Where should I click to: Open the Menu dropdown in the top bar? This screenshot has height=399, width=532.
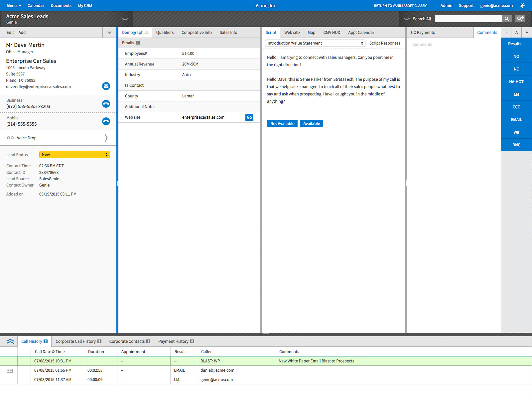[13, 5]
